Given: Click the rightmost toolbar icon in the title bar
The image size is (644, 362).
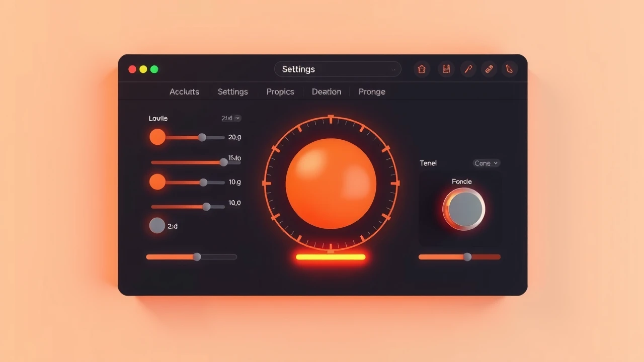Looking at the screenshot, I should pos(510,69).
